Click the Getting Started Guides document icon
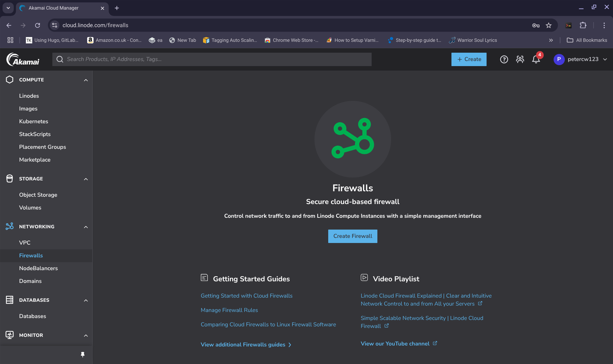Image resolution: width=613 pixels, height=364 pixels. coord(204,278)
